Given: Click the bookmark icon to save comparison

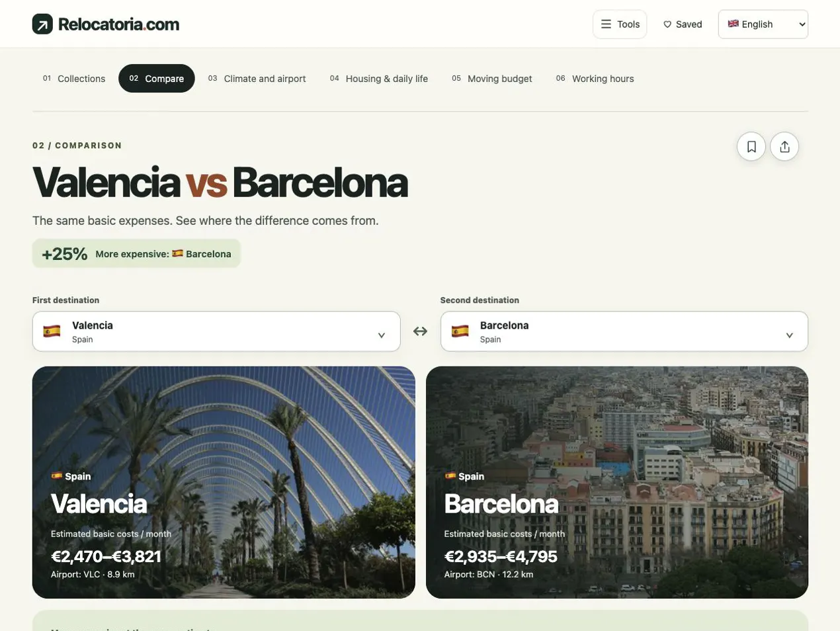Looking at the screenshot, I should click(751, 147).
